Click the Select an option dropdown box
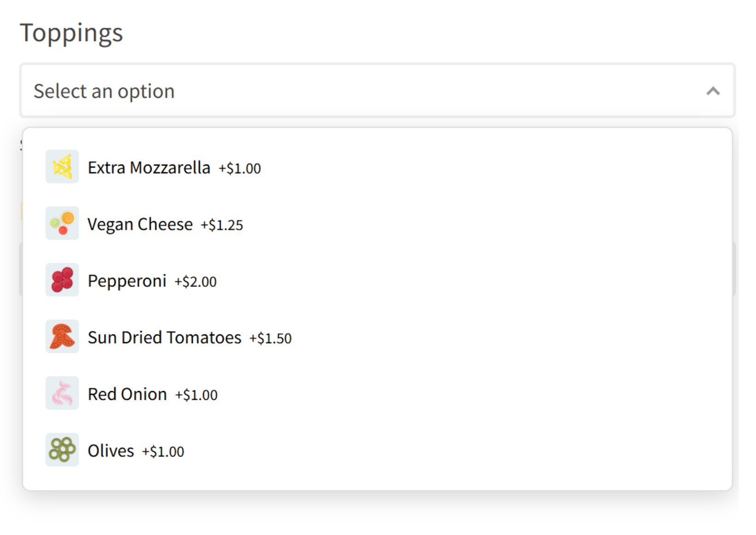 coord(323,91)
